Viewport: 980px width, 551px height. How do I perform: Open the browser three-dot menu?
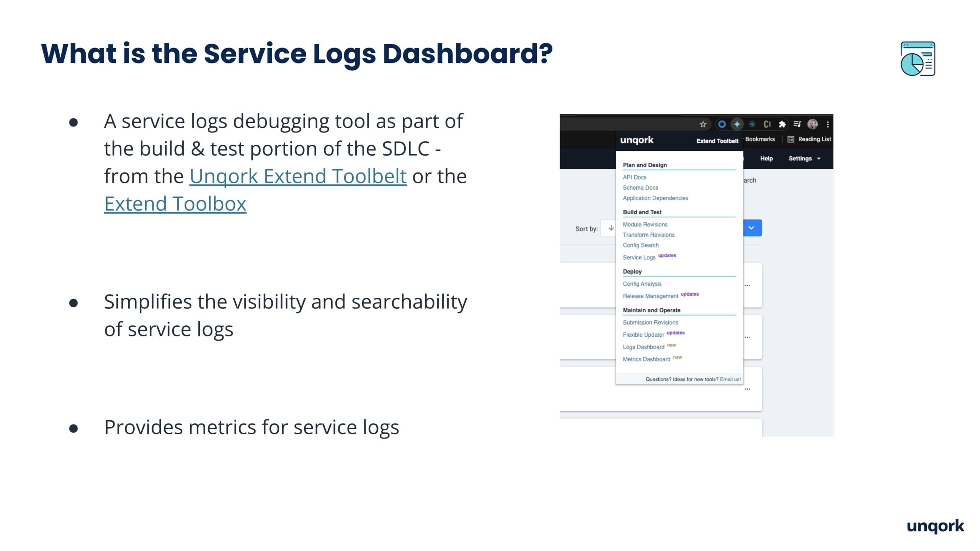(x=828, y=124)
